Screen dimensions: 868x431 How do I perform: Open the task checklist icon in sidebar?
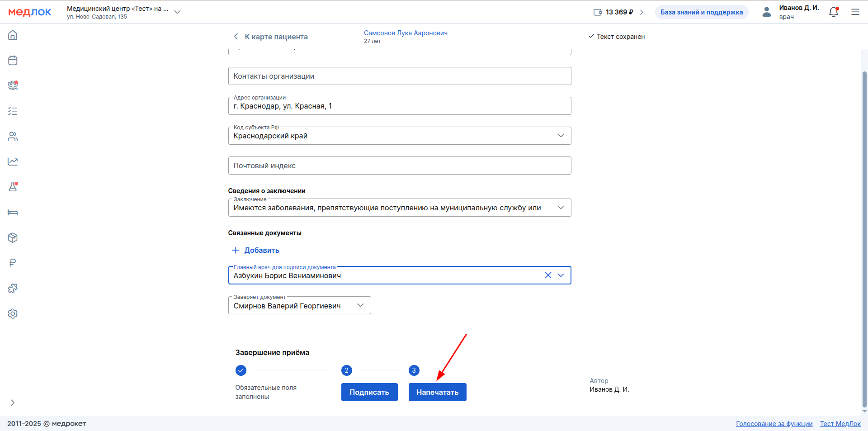click(13, 111)
